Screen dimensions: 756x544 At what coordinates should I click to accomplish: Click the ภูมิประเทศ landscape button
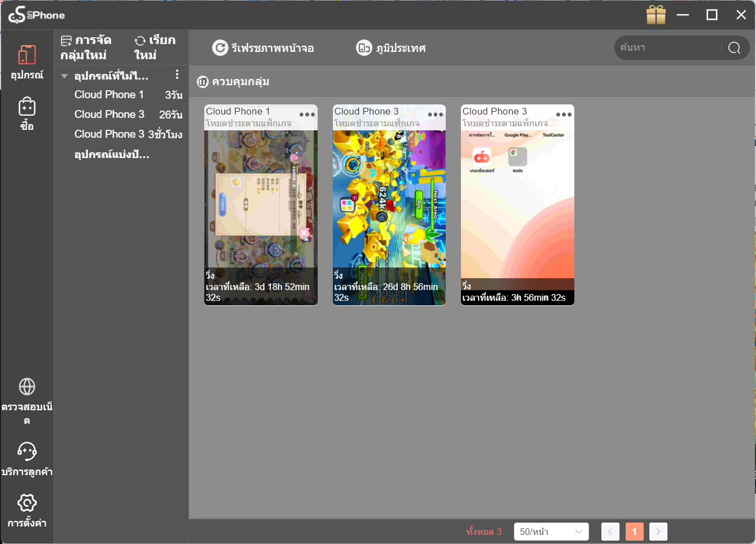pos(391,48)
